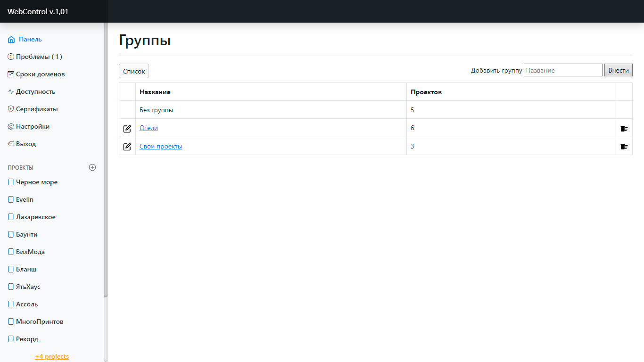This screenshot has width=644, height=362.
Task: Focus the Название input field
Action: tap(563, 70)
